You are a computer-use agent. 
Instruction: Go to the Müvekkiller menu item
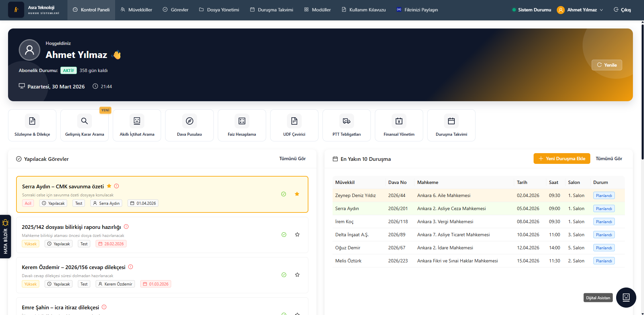[x=136, y=10]
